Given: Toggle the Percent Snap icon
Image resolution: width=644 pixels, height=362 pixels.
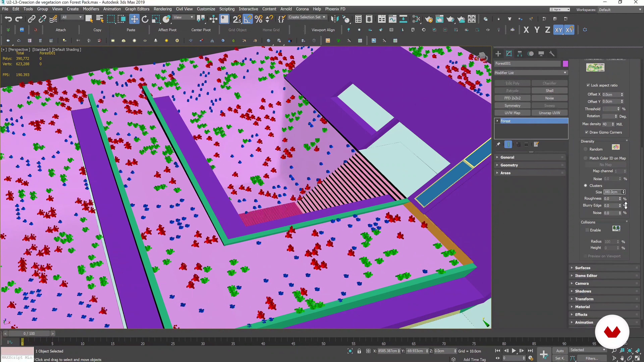Looking at the screenshot, I should [x=258, y=19].
